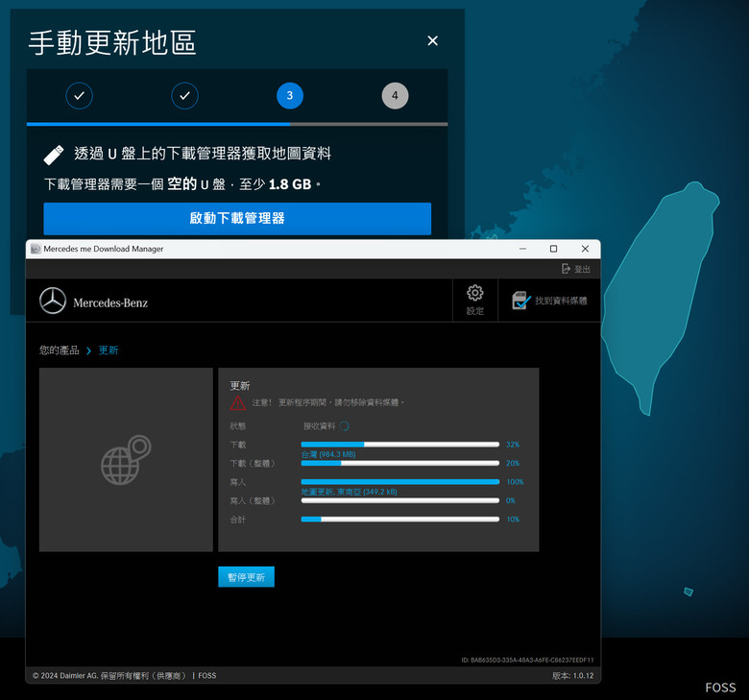Screen dimensions: 749x700
Task: Click the globe map product thumbnail
Action: 126,460
